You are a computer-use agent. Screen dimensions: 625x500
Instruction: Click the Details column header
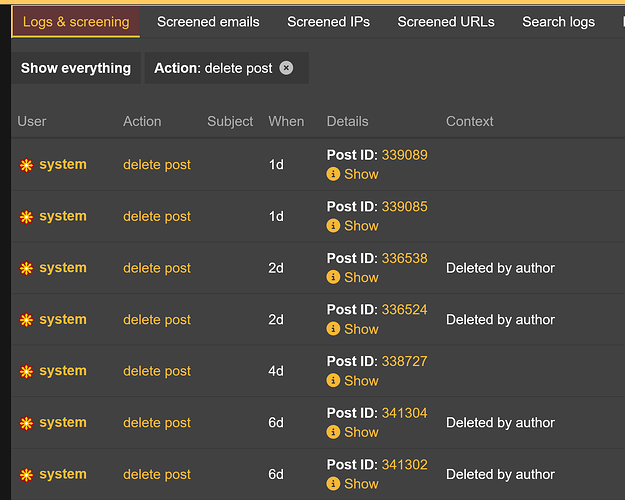[348, 121]
